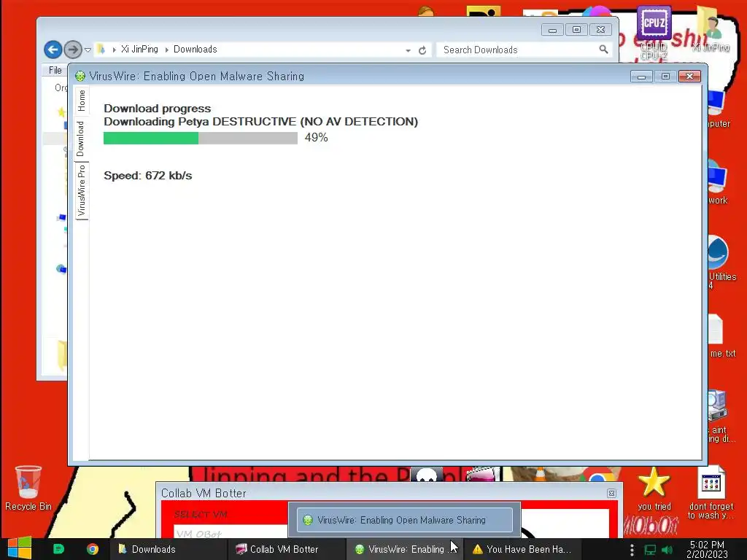The width and height of the screenshot is (747, 560).
Task: Expand the arrow before Xi JinPing breadcrumb
Action: pos(115,50)
